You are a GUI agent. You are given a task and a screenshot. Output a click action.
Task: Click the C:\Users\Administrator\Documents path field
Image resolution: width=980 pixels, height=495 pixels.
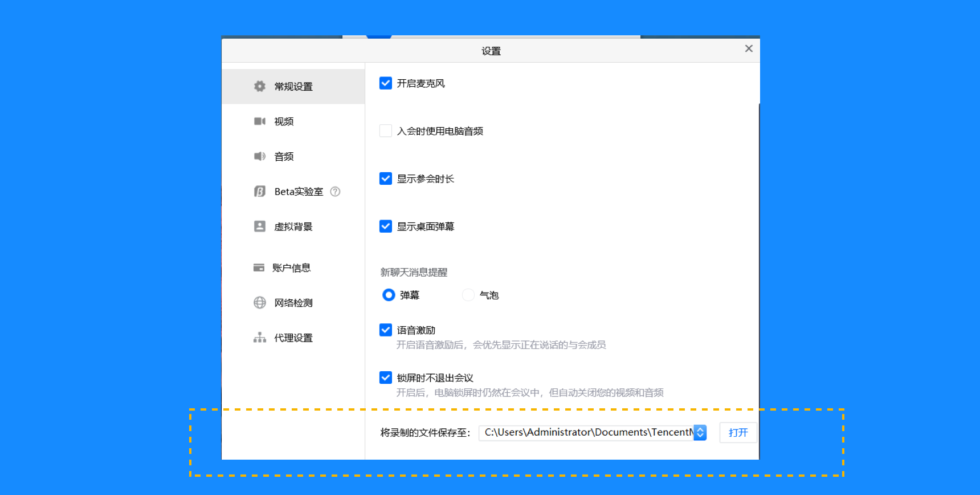(x=587, y=433)
